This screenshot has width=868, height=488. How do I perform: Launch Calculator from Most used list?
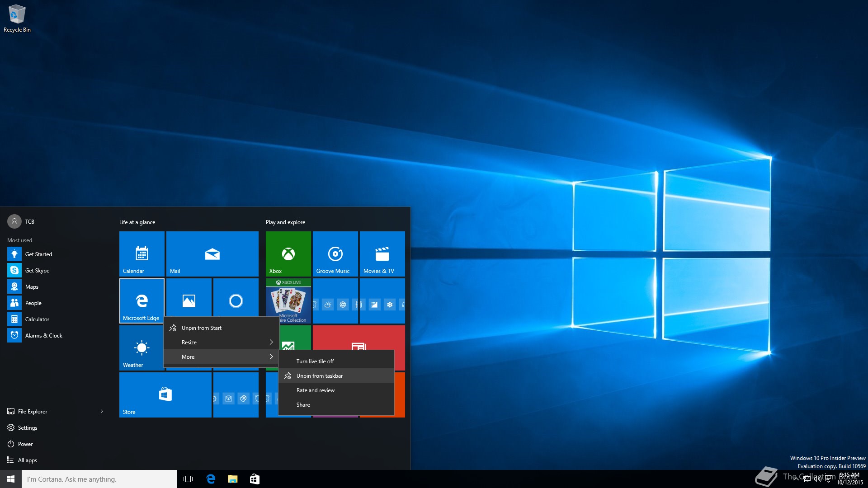coord(56,319)
